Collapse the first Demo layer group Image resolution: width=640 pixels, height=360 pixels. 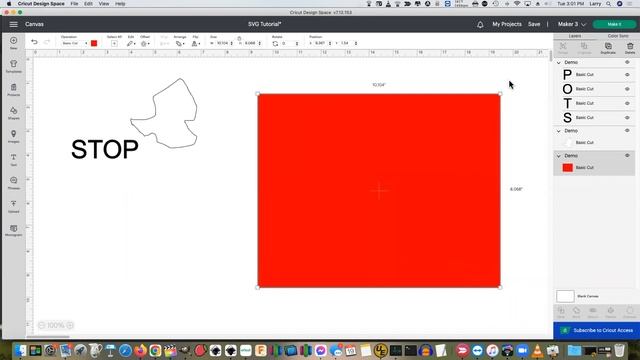tap(559, 62)
